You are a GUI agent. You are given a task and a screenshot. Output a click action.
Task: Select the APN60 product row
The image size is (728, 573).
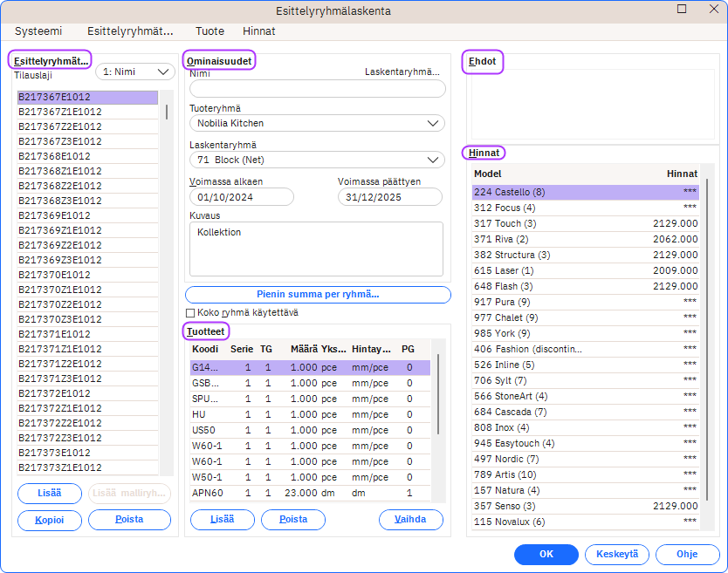(310, 494)
